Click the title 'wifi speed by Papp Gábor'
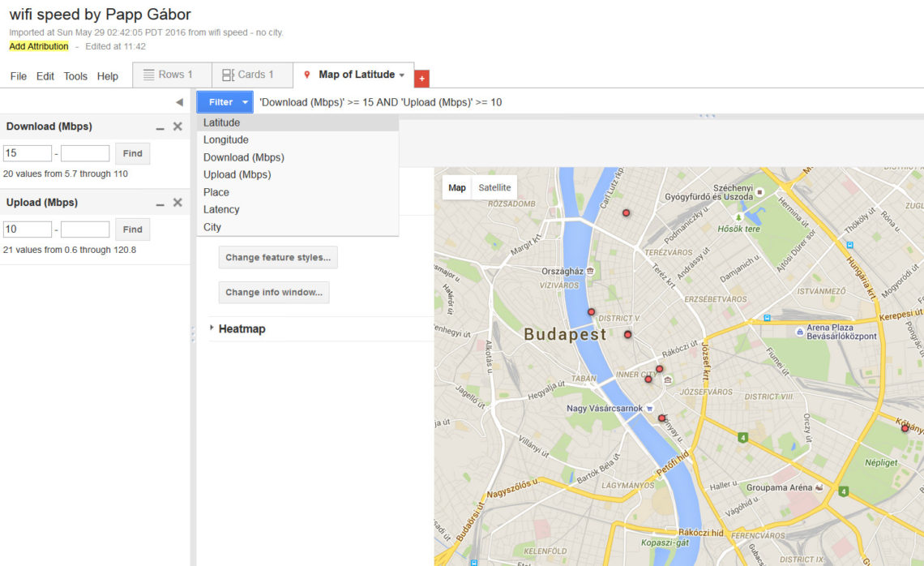This screenshot has width=924, height=566. click(101, 14)
